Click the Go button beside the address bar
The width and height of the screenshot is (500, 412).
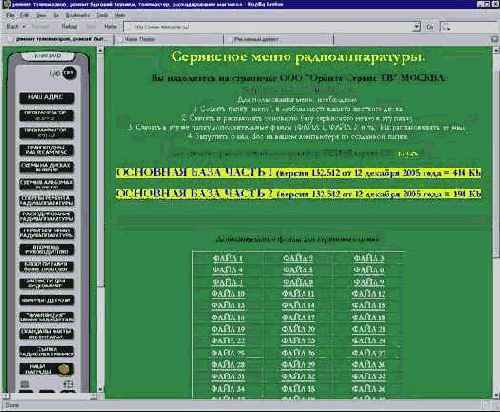[x=430, y=27]
